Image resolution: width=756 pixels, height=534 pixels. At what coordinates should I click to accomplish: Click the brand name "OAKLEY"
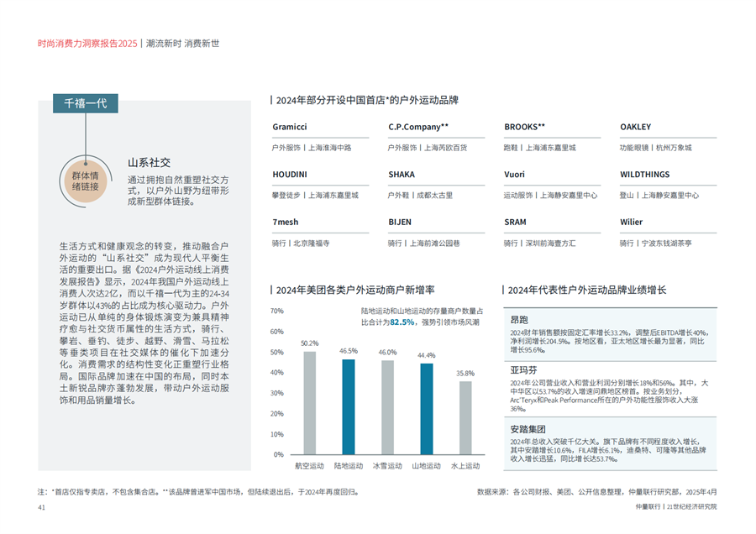pyautogui.click(x=636, y=127)
